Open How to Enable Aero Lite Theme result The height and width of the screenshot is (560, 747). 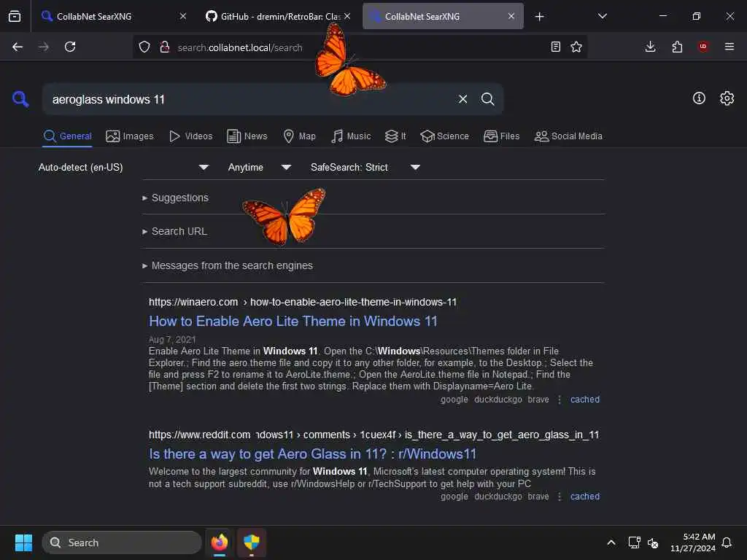(293, 321)
